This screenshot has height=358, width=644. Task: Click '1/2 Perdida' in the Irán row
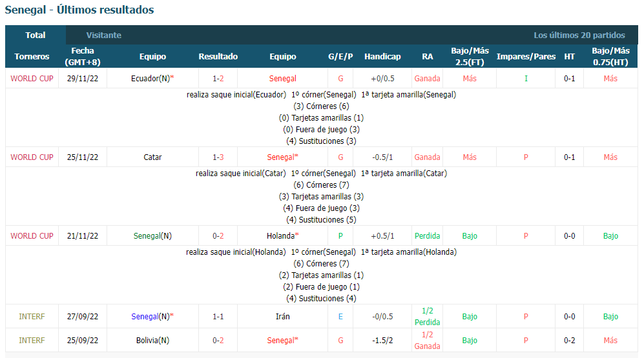pos(427,317)
